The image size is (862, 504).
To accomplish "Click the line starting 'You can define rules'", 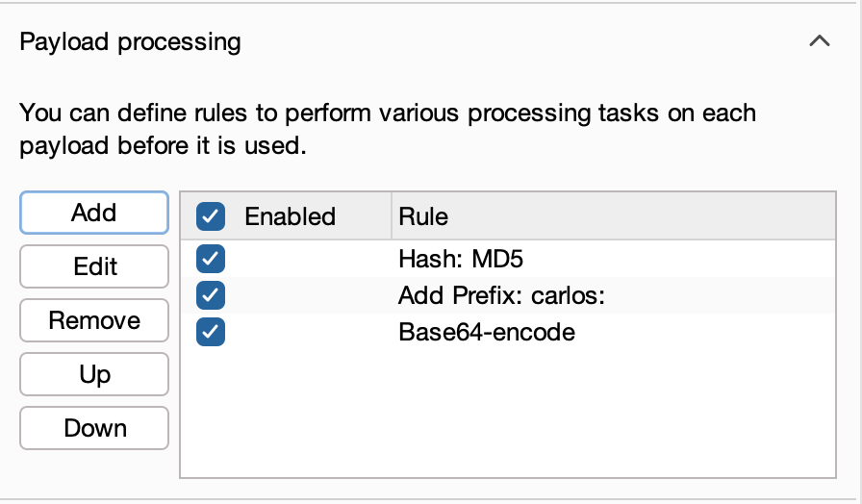I will (x=388, y=113).
